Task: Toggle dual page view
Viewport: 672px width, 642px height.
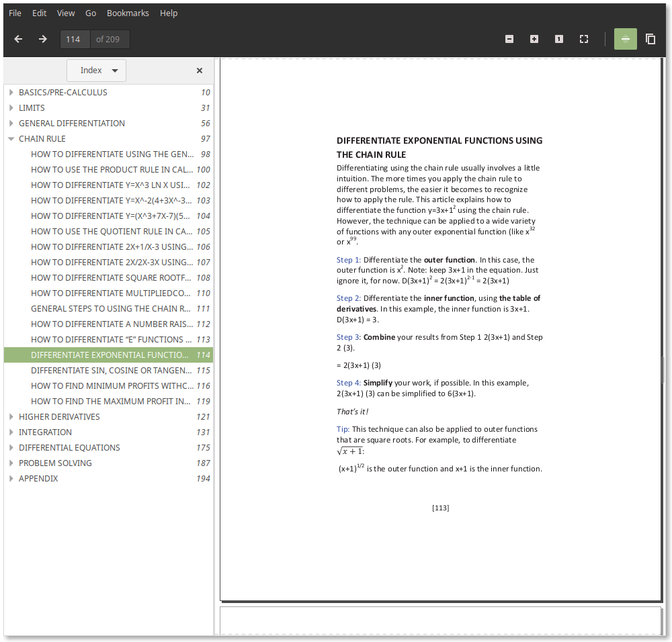Action: [x=650, y=39]
